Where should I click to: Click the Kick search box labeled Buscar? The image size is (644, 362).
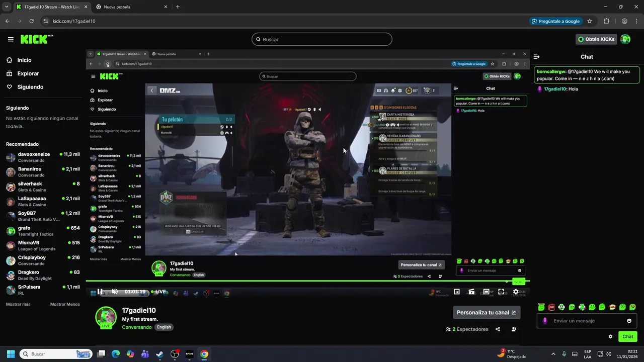tap(322, 39)
